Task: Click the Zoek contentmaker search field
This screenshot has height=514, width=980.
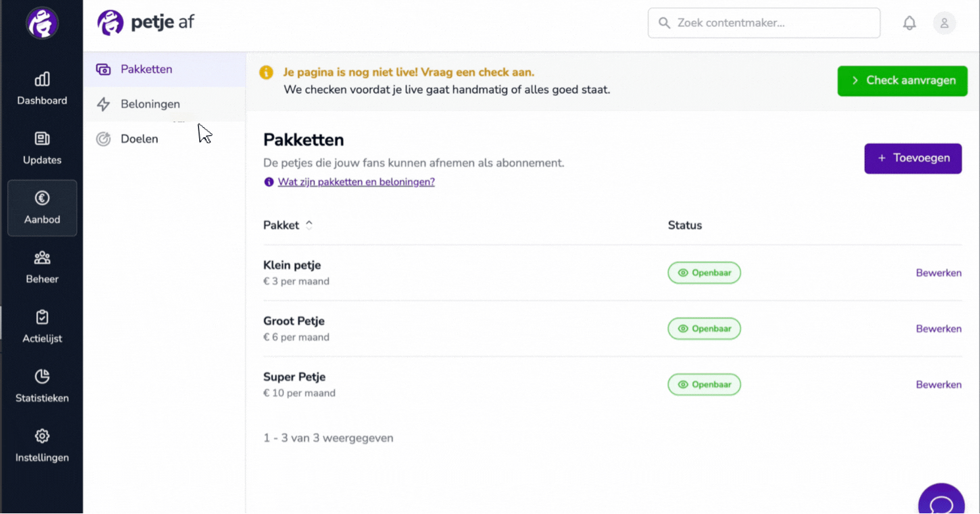Action: coord(764,23)
